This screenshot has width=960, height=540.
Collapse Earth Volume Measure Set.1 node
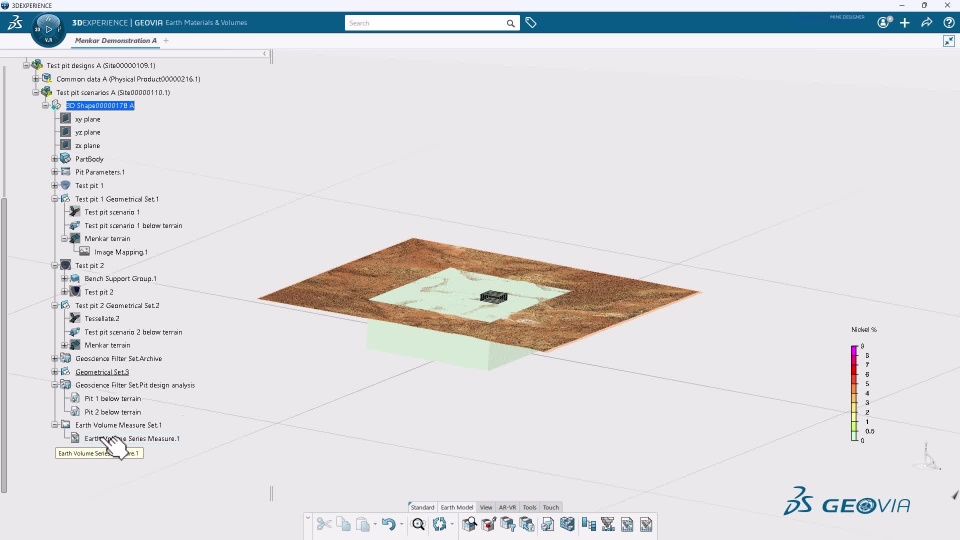tap(54, 425)
